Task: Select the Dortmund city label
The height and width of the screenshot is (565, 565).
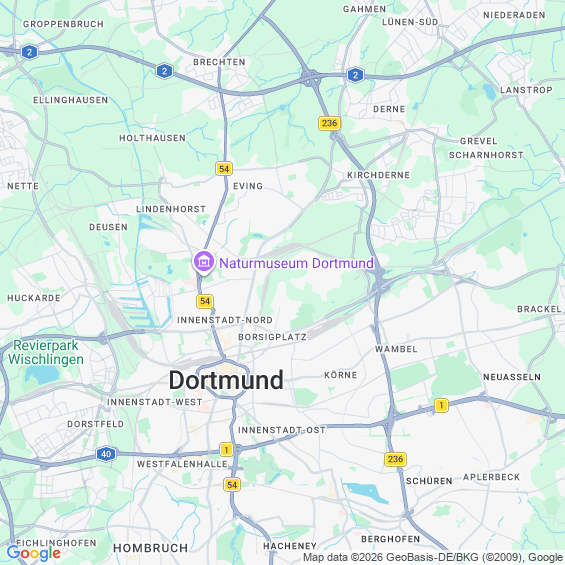Action: pos(226,380)
